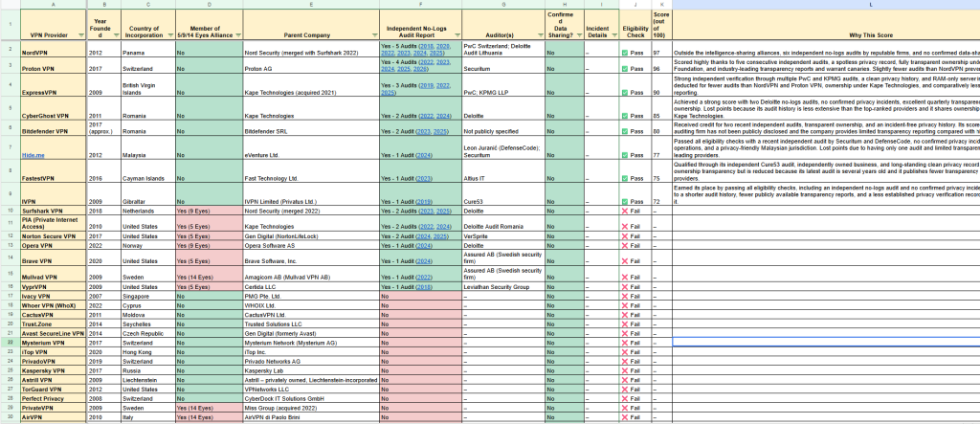Viewport: 980px width, 424px height.
Task: Open VyprVPN's 2018 audit link
Action: (424, 286)
